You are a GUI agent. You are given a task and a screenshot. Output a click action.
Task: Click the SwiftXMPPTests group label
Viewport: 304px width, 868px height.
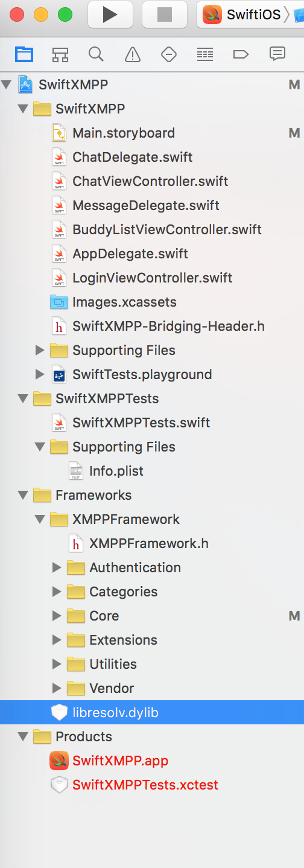[107, 398]
